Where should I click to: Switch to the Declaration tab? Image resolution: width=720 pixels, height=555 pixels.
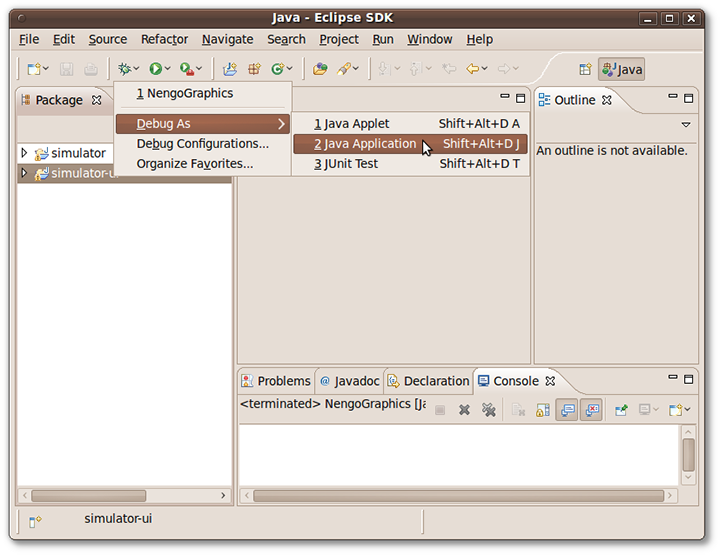tap(428, 381)
